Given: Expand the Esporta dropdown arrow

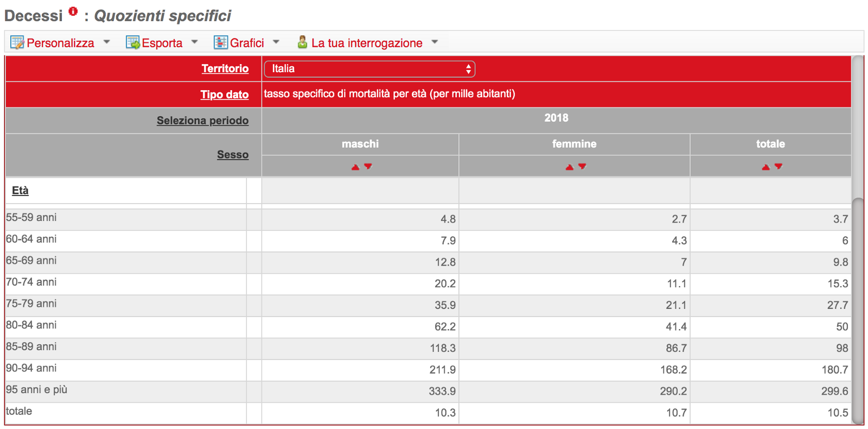Looking at the screenshot, I should coord(195,42).
